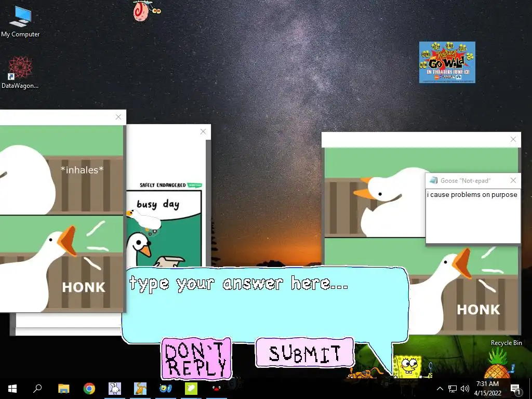
Task: Click the SUBMIT button
Action: coord(304,353)
